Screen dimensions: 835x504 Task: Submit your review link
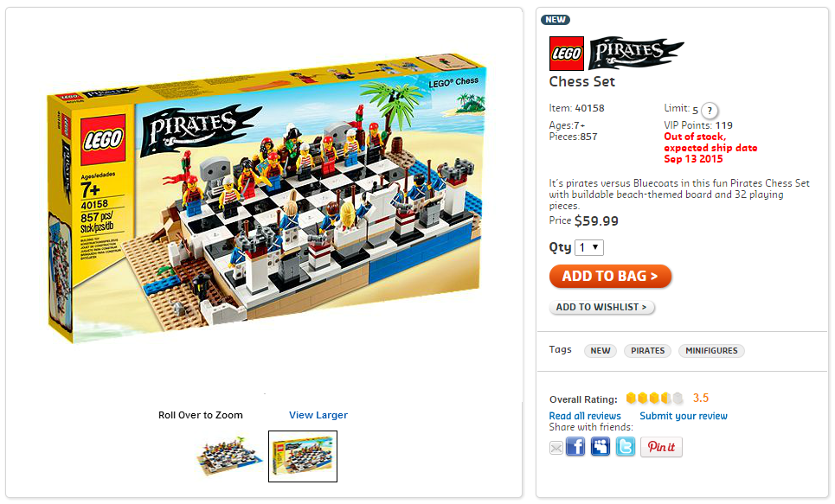684,416
